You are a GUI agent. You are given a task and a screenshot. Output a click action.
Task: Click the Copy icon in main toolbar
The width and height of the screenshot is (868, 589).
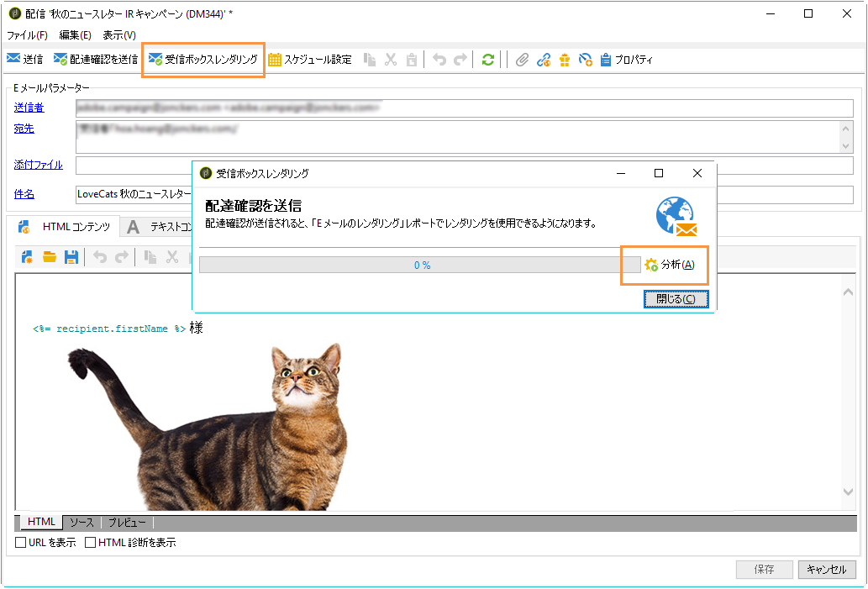(370, 59)
